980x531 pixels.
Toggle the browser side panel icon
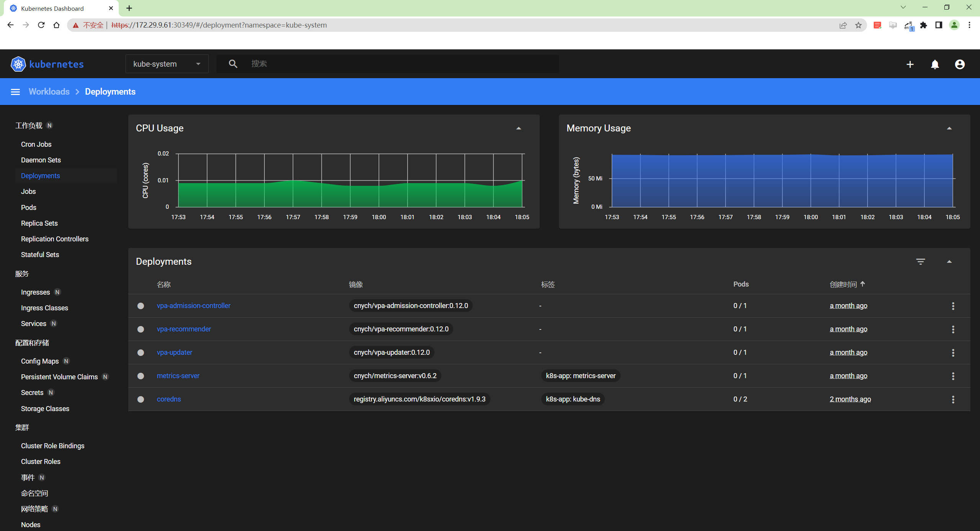point(939,25)
